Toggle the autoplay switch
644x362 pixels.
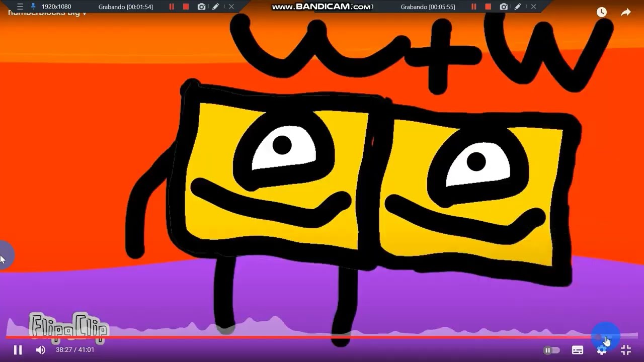click(x=552, y=350)
